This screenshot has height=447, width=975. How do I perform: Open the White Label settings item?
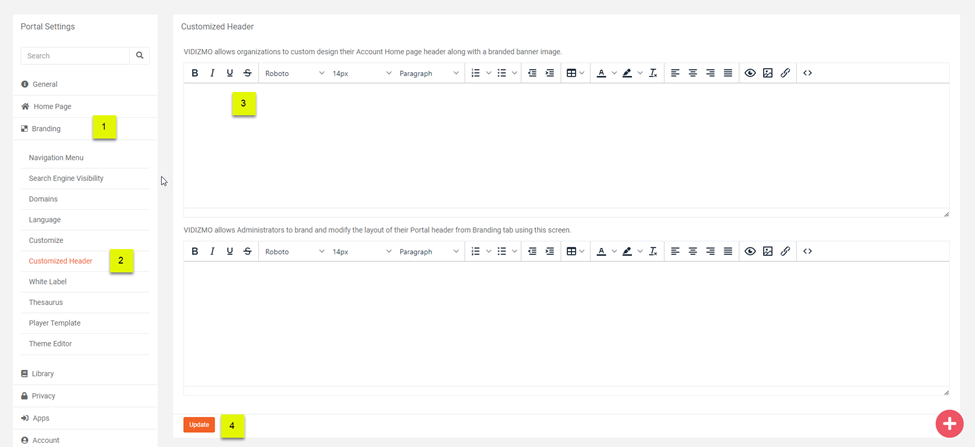(48, 282)
